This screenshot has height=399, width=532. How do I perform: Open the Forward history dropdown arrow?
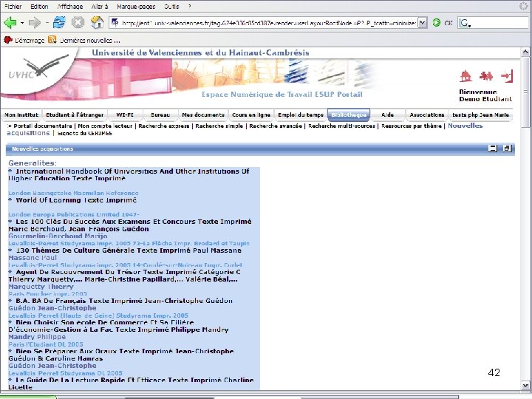coord(47,23)
